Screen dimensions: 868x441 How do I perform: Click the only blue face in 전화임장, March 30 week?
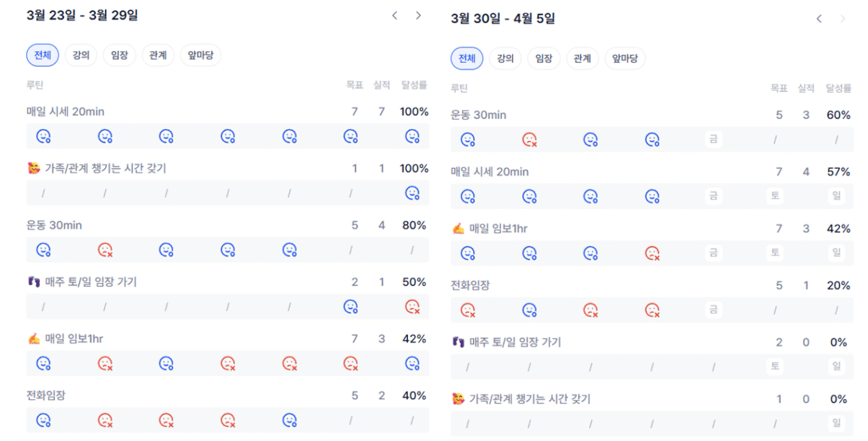pos(530,310)
